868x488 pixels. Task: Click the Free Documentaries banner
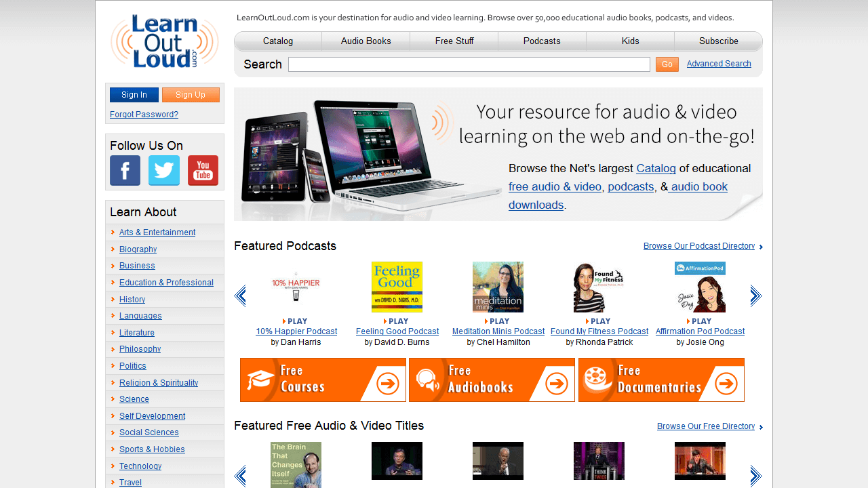pos(661,380)
